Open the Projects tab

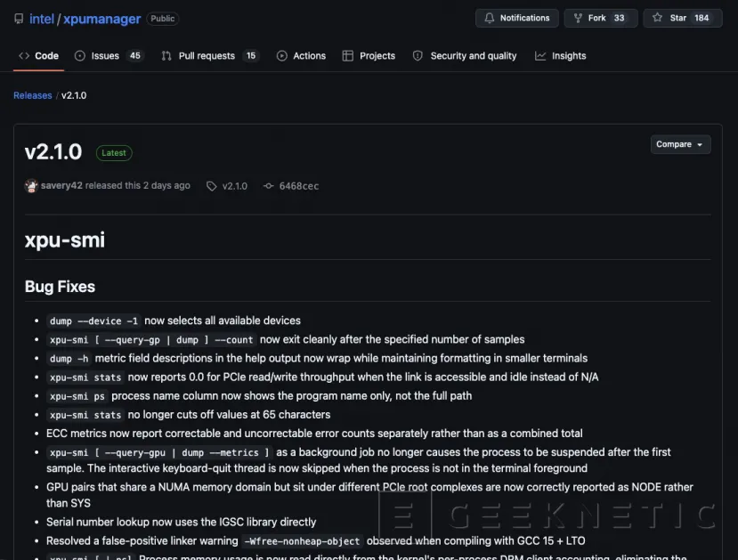click(x=369, y=55)
